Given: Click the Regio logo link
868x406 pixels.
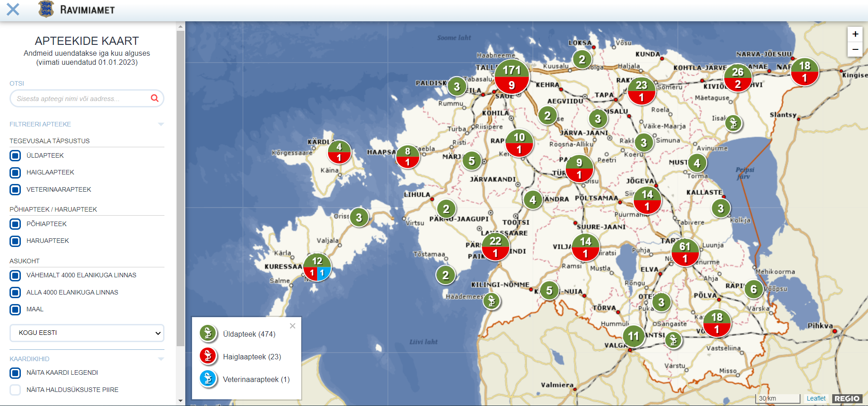Looking at the screenshot, I should click(847, 398).
